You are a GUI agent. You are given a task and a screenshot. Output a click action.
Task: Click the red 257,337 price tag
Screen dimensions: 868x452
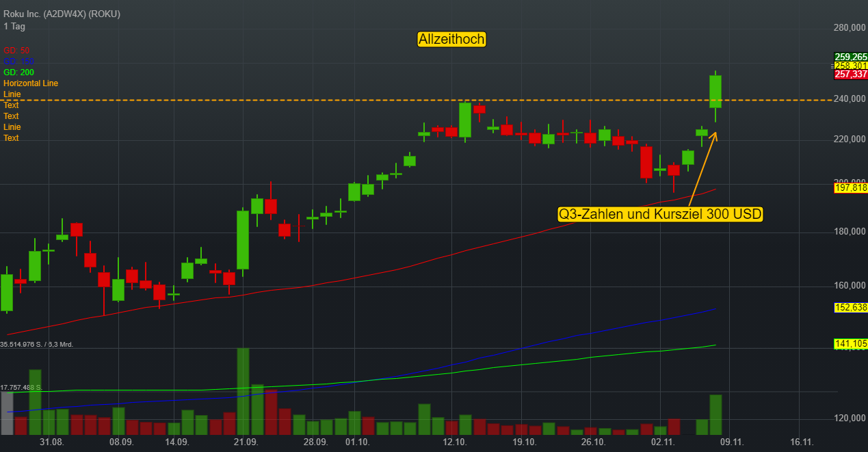tap(851, 74)
